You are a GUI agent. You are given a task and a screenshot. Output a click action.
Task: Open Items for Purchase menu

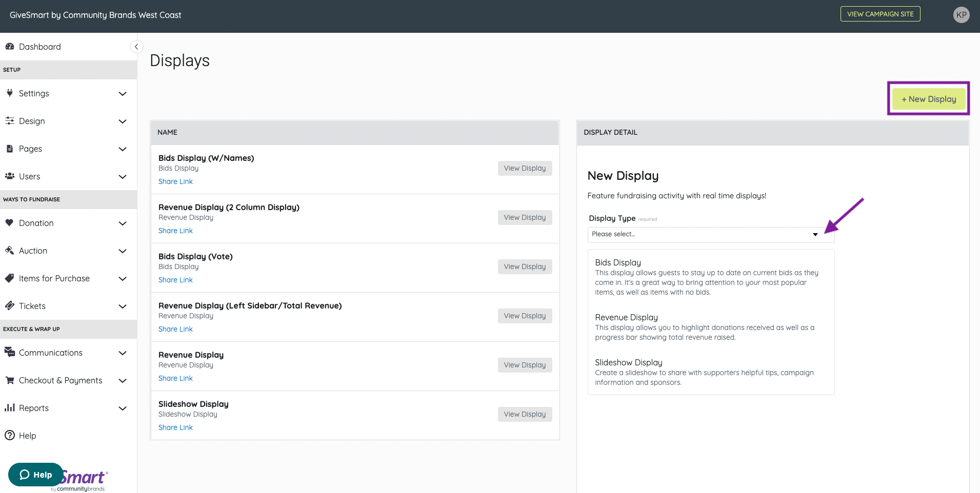coord(54,278)
